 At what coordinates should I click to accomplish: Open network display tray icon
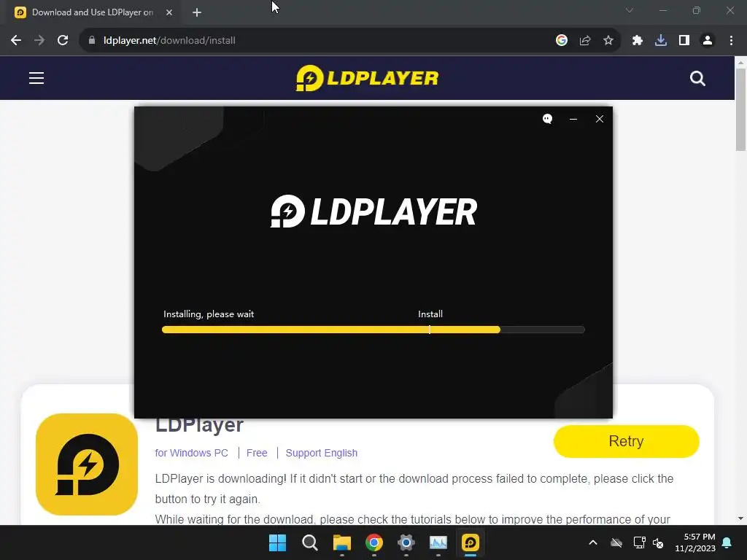[x=639, y=542]
